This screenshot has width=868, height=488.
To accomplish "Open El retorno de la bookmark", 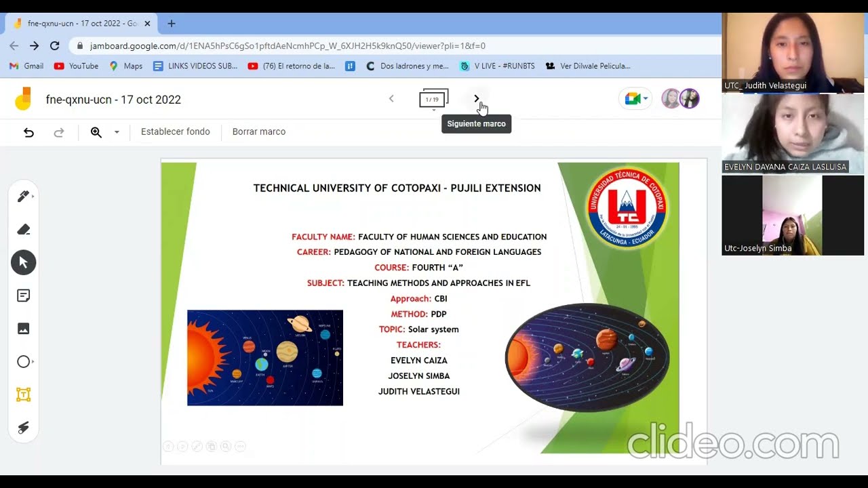I will (292, 66).
